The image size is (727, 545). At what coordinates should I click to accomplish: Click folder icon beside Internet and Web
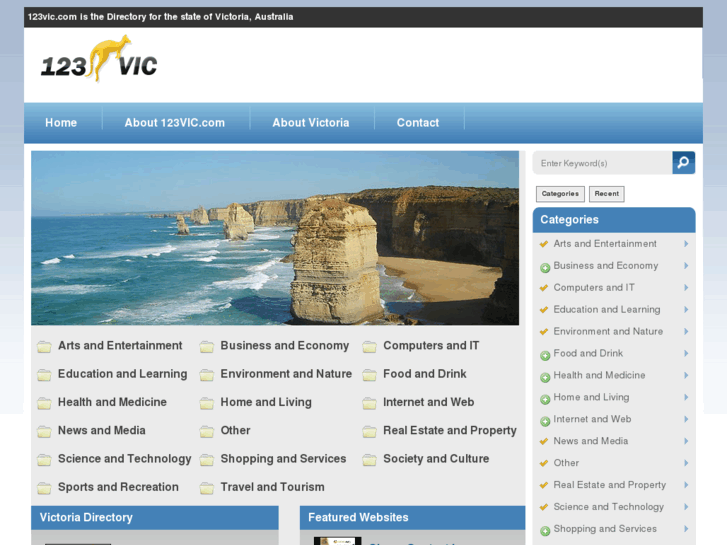point(370,403)
